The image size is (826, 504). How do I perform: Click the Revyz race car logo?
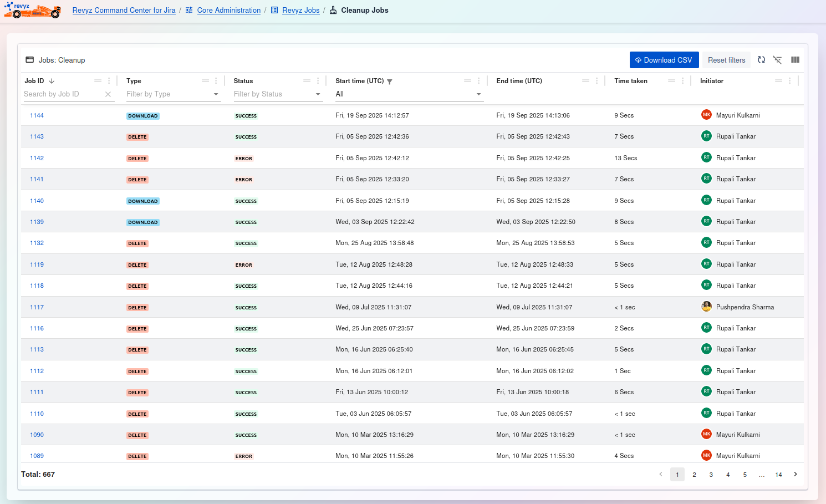coord(32,11)
